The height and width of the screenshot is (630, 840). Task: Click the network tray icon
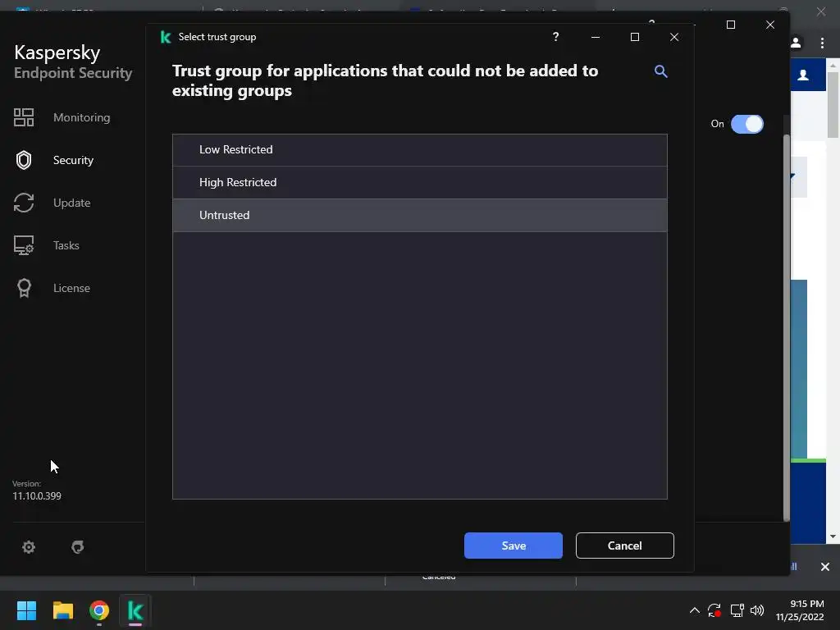[x=737, y=610]
